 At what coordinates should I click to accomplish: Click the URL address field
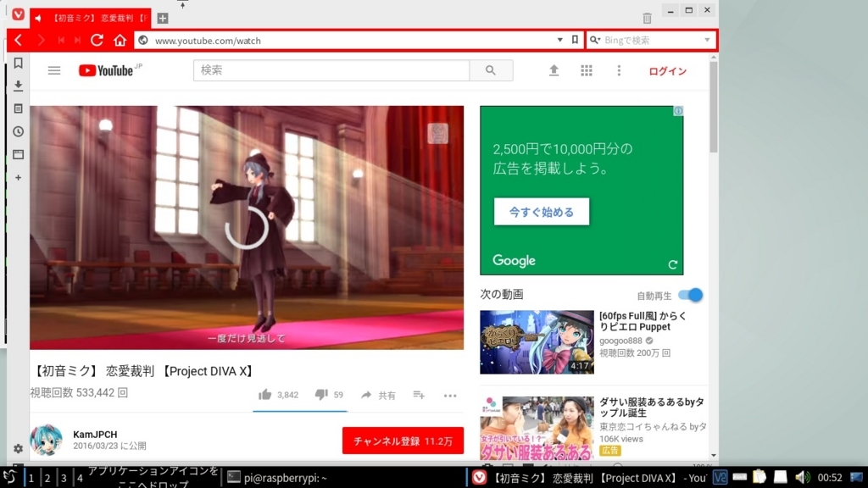click(354, 41)
